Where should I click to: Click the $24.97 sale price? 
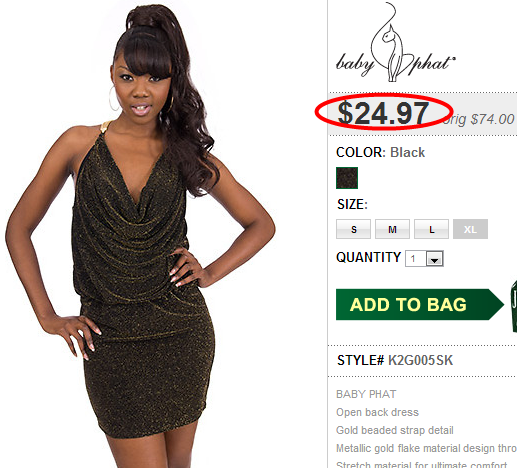pyautogui.click(x=383, y=113)
